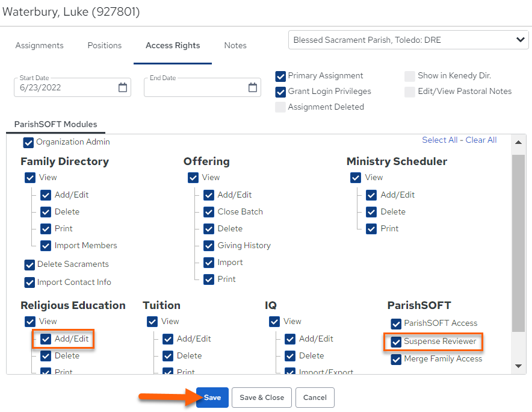Screen dimensions: 532x412
Task: Toggle Giving History checkbox
Action: point(209,246)
